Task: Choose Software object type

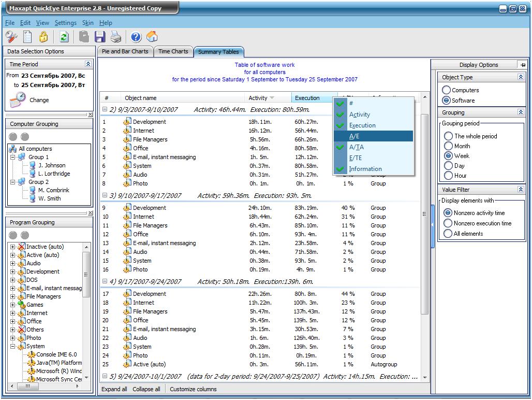Action: click(459, 101)
